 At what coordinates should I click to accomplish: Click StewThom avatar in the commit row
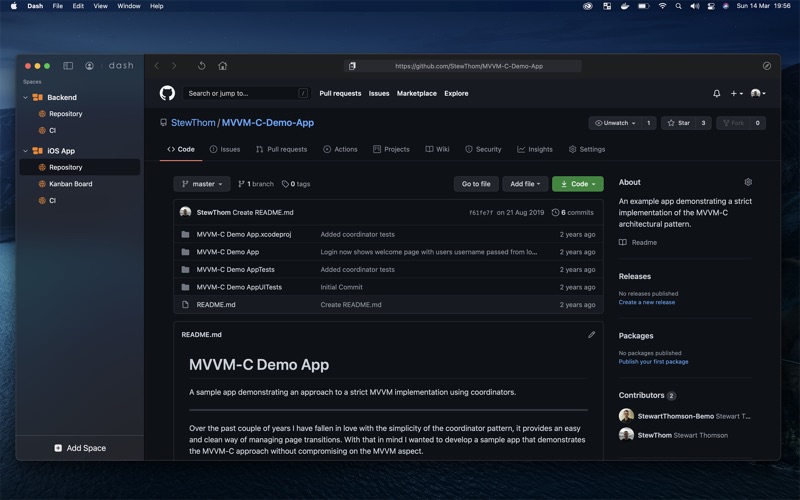coord(185,212)
